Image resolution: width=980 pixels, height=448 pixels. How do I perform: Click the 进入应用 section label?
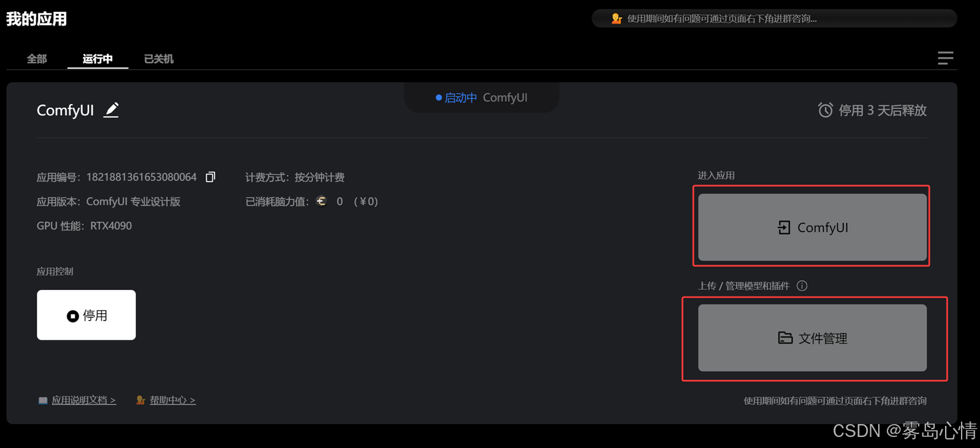click(716, 175)
